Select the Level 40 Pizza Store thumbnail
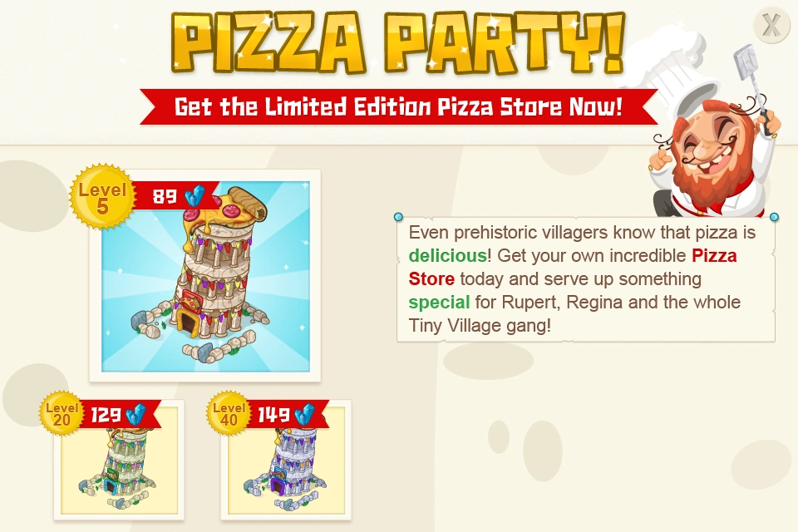Screen dimensions: 798x532 point(286,460)
